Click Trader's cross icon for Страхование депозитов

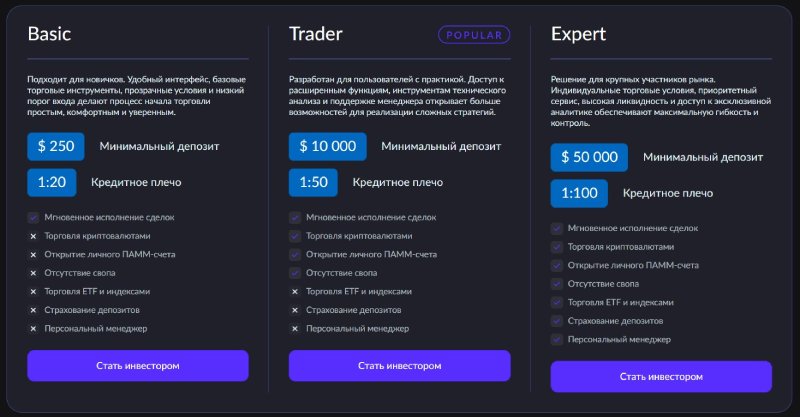click(x=295, y=310)
